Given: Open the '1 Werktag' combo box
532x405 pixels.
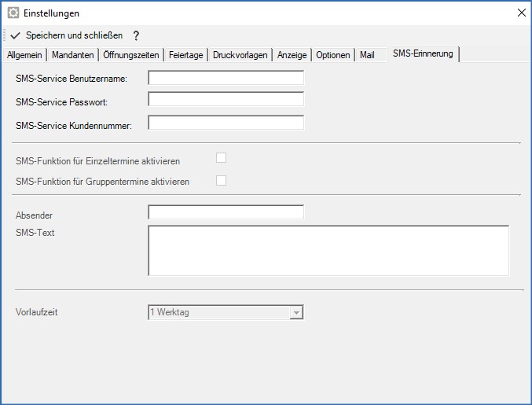Looking at the screenshot, I should 218,312.
